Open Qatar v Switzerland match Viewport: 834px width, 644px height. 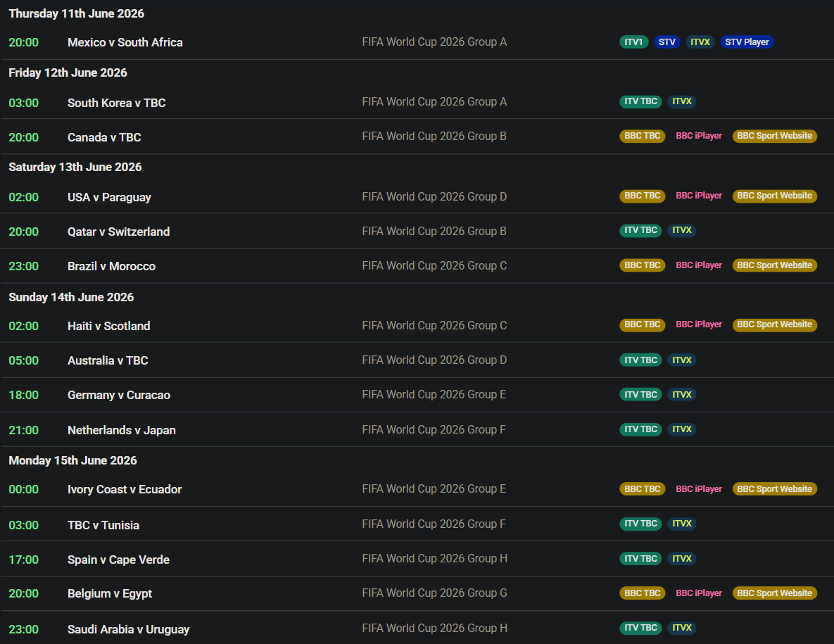tap(119, 232)
